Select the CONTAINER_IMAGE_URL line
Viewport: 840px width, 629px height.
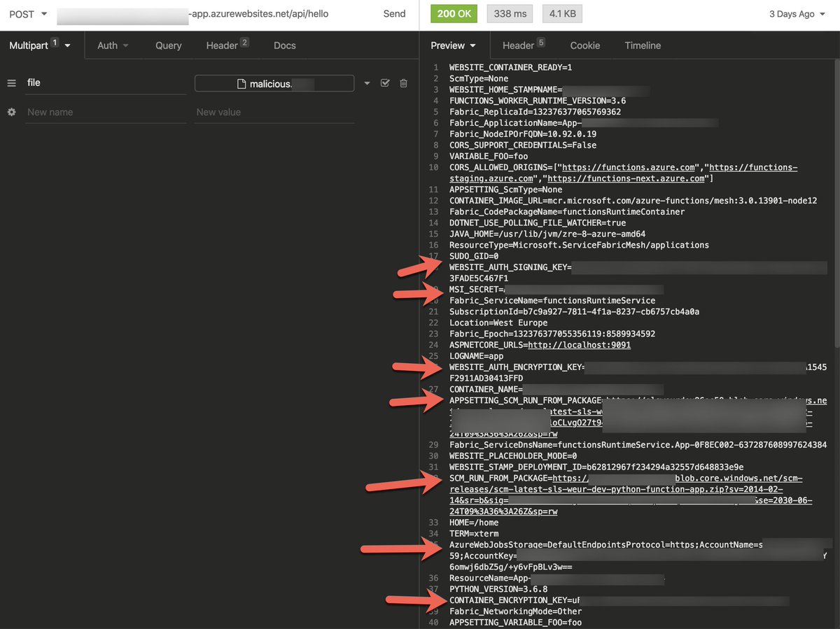(x=633, y=200)
